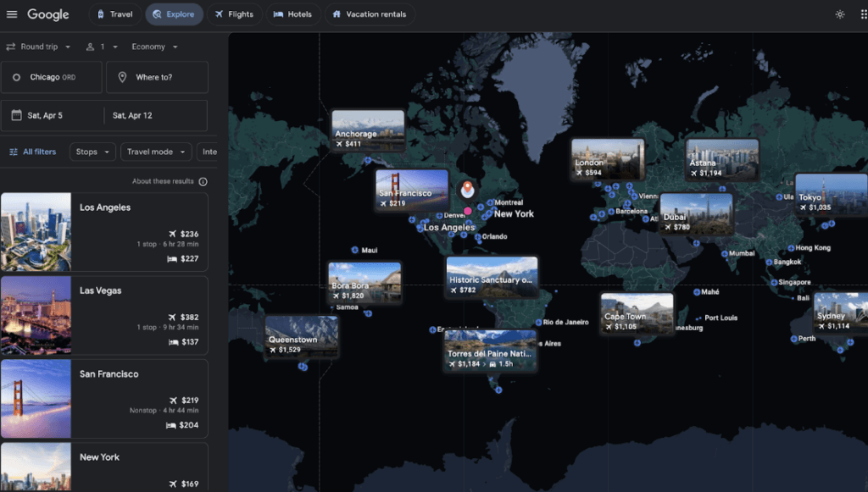
Task: Select the Tokyo $1,035 map card
Action: tap(832, 194)
